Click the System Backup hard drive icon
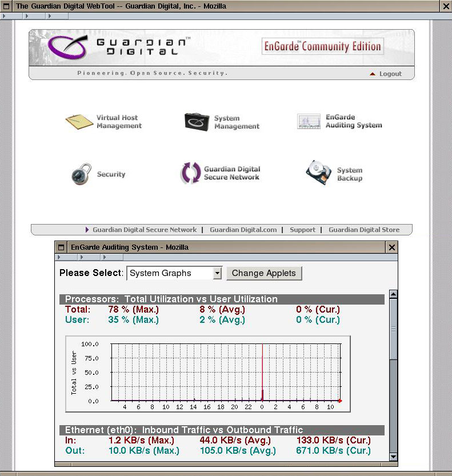Image resolution: width=452 pixels, height=476 pixels. 318,173
